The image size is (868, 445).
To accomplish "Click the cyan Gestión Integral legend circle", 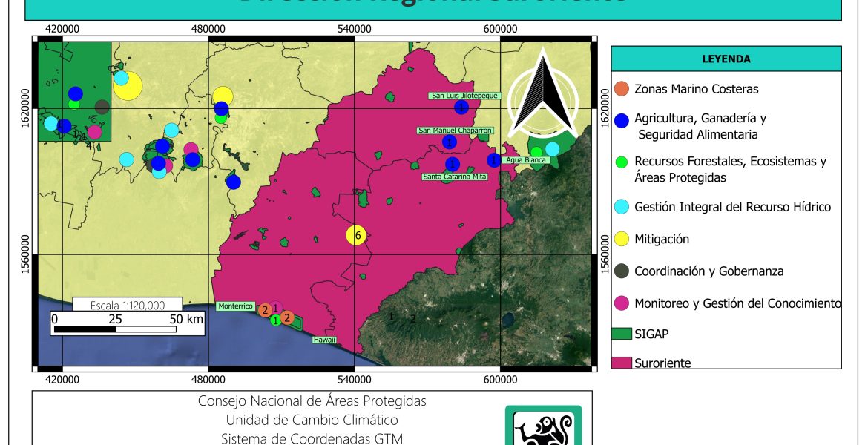I will (622, 207).
